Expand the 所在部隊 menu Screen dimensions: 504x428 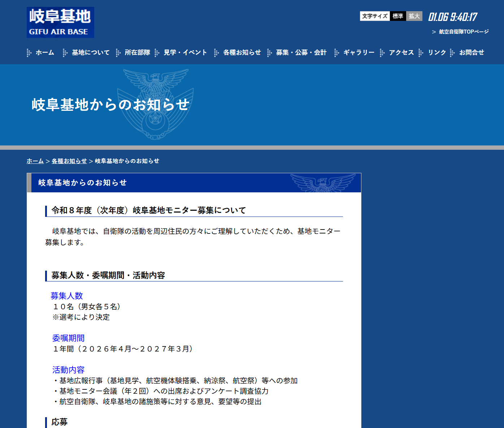[137, 53]
